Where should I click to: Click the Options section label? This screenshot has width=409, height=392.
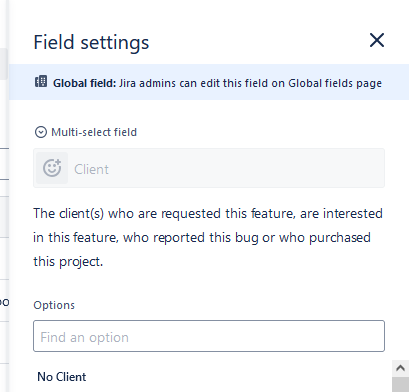(x=54, y=305)
